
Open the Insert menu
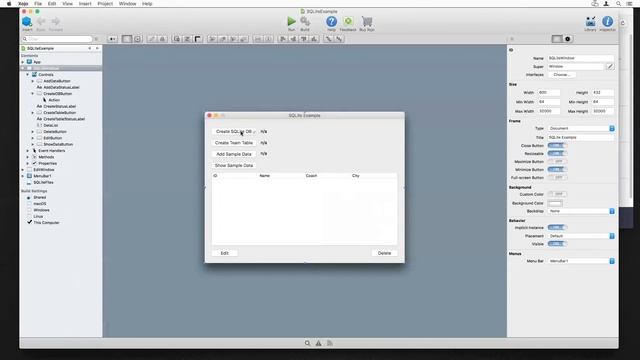click(85, 3)
